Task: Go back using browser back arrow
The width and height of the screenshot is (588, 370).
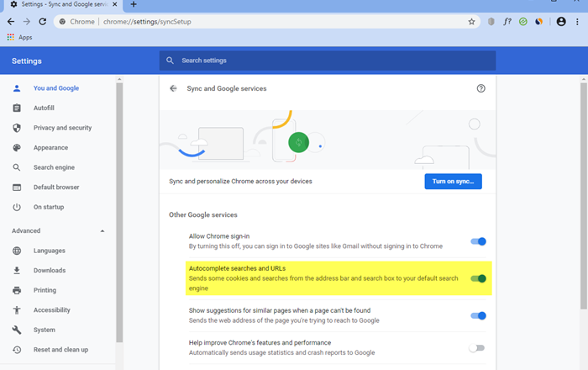Action: click(11, 22)
